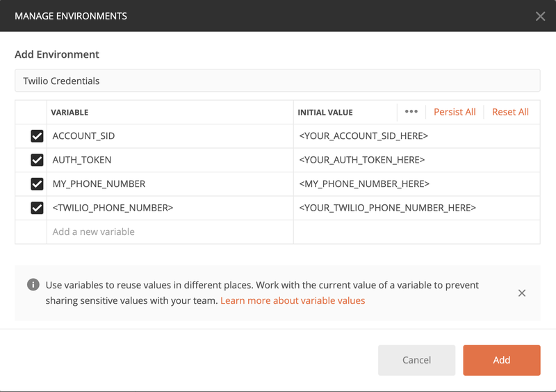Open Learn more about variable values
The width and height of the screenshot is (556, 392).
click(293, 301)
